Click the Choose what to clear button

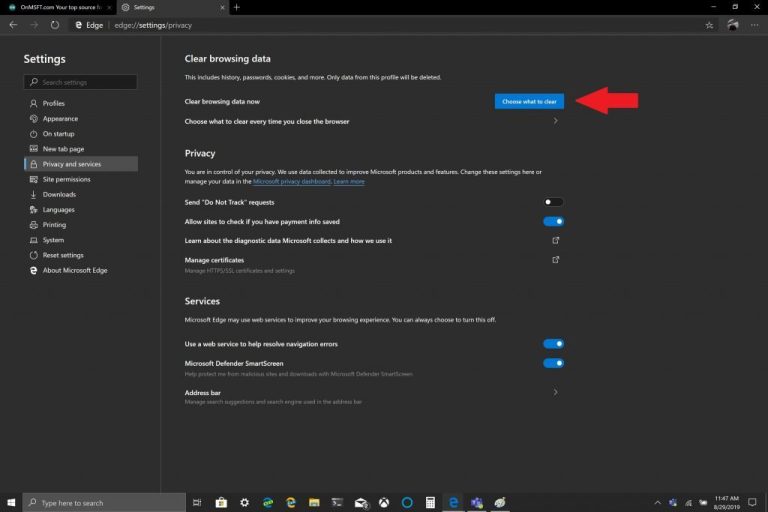529,101
